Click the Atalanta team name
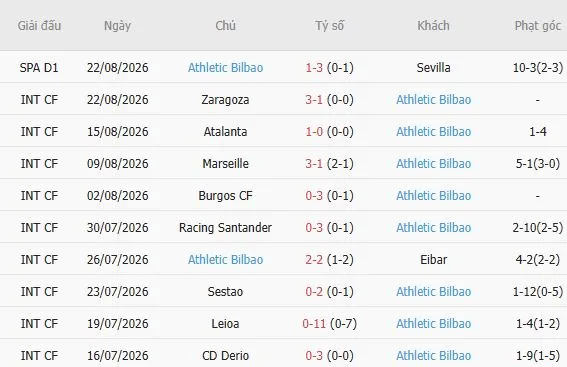Screen dimensions: 567x367 pos(225,131)
